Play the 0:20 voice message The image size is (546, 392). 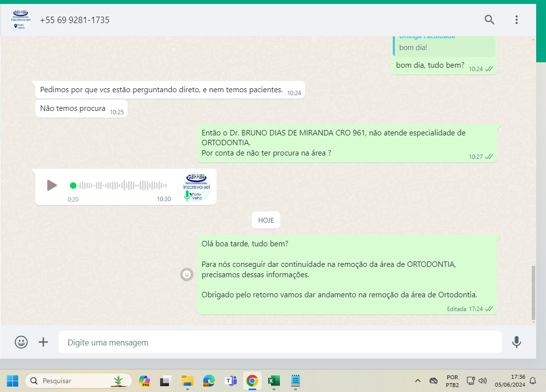click(52, 185)
